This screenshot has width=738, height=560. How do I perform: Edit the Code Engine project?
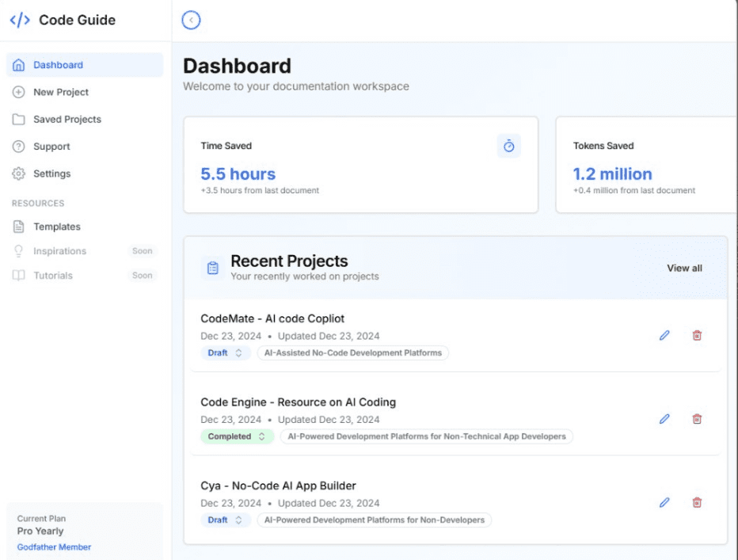[x=664, y=419]
